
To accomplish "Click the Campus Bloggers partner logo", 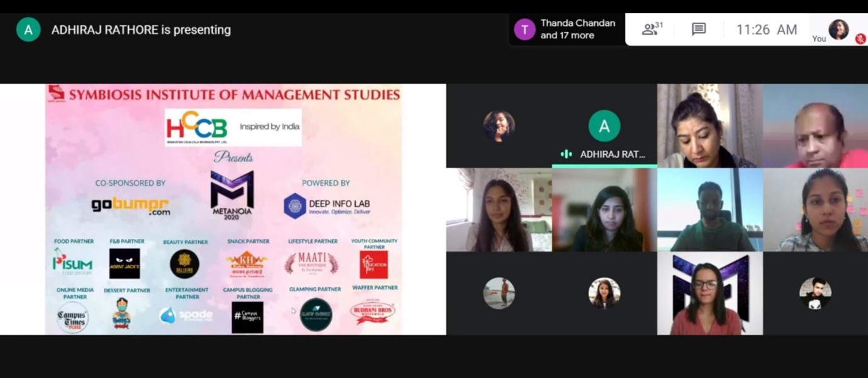I will pyautogui.click(x=247, y=317).
